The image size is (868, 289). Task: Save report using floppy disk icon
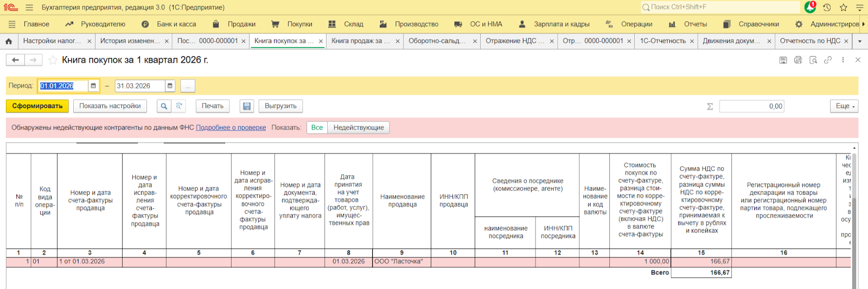(247, 106)
